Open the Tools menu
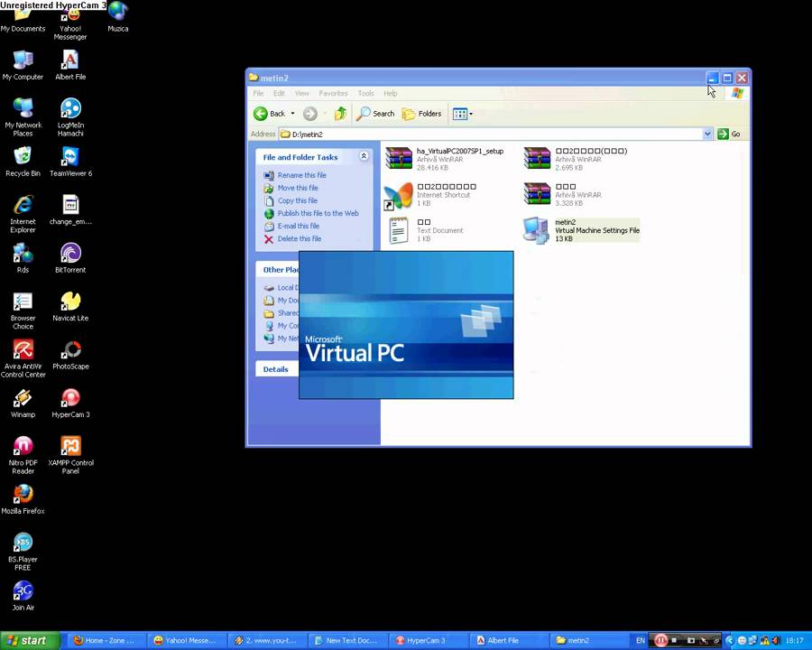This screenshot has width=812, height=650. pyautogui.click(x=365, y=93)
